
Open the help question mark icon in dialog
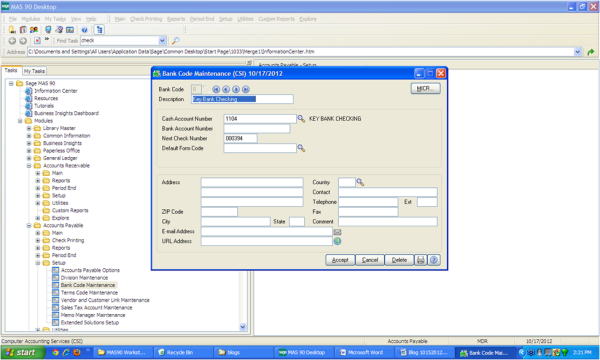coord(434,260)
